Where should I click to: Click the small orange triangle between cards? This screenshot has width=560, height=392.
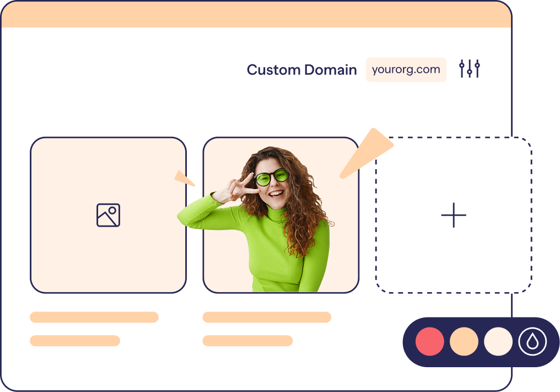(x=184, y=178)
